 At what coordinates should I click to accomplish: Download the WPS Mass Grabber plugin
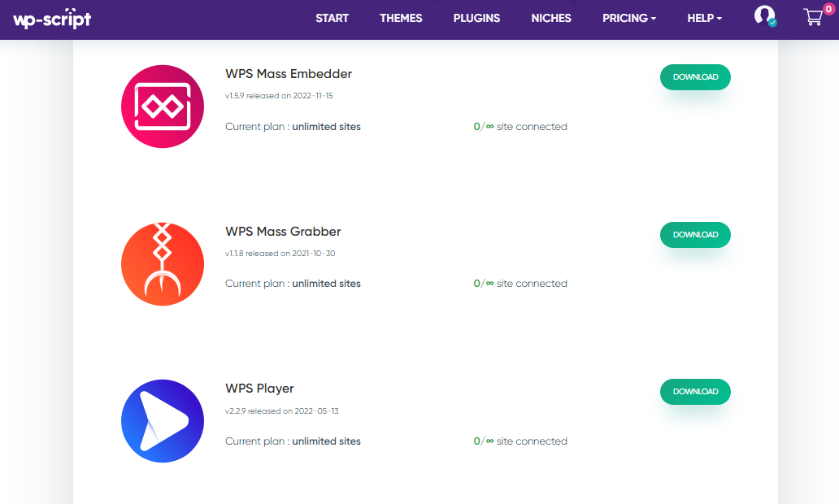(x=695, y=234)
